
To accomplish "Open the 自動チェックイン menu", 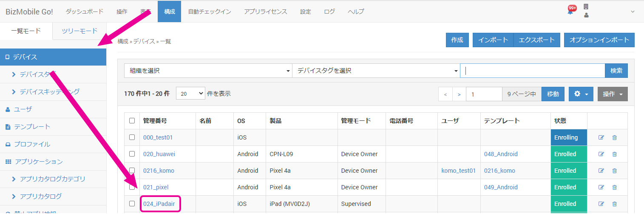I will (210, 11).
